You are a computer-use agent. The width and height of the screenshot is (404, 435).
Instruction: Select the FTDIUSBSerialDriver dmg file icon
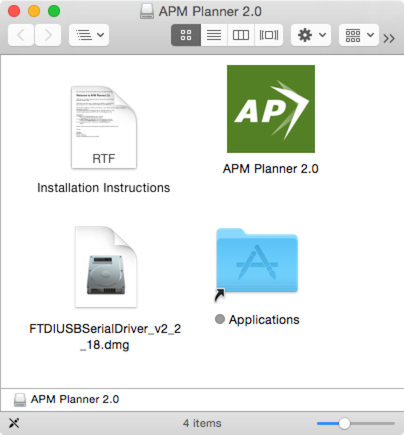pos(106,267)
